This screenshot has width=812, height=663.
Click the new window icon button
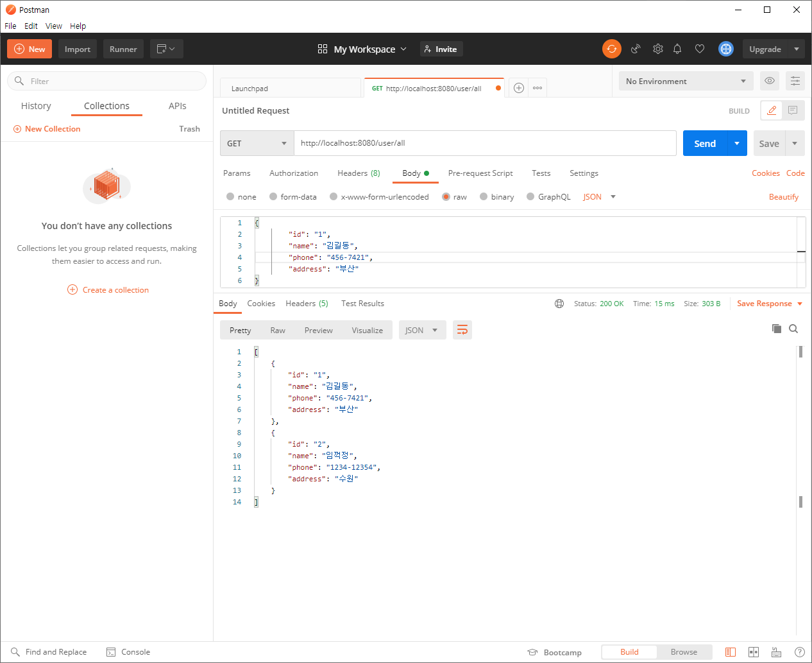click(167, 49)
